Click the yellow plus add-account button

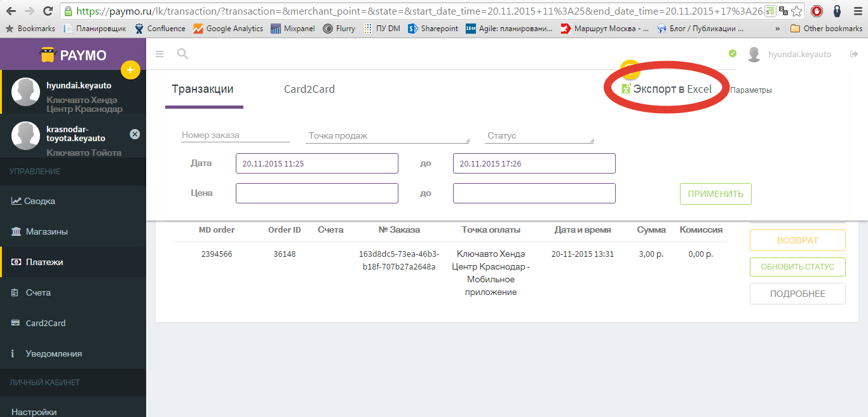(x=130, y=69)
